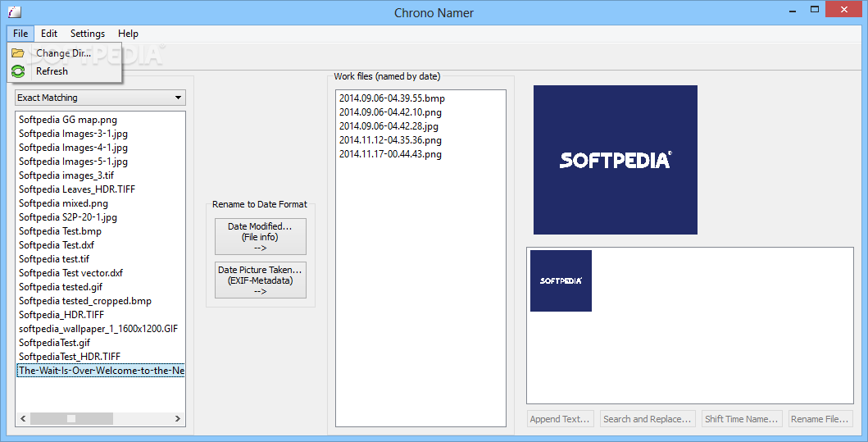Select Softpedia tested.gif
The height and width of the screenshot is (442, 868).
[61, 287]
